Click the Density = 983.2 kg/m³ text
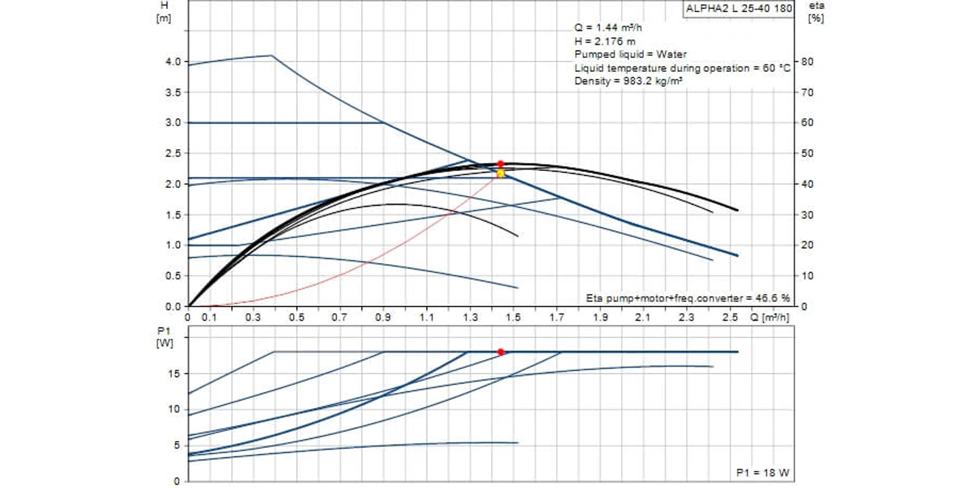 point(628,81)
